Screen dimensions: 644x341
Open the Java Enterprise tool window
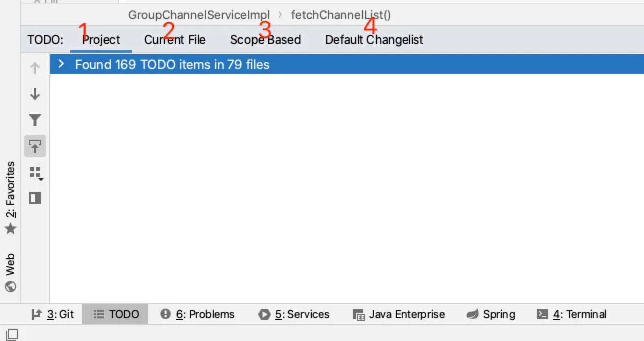(x=399, y=314)
